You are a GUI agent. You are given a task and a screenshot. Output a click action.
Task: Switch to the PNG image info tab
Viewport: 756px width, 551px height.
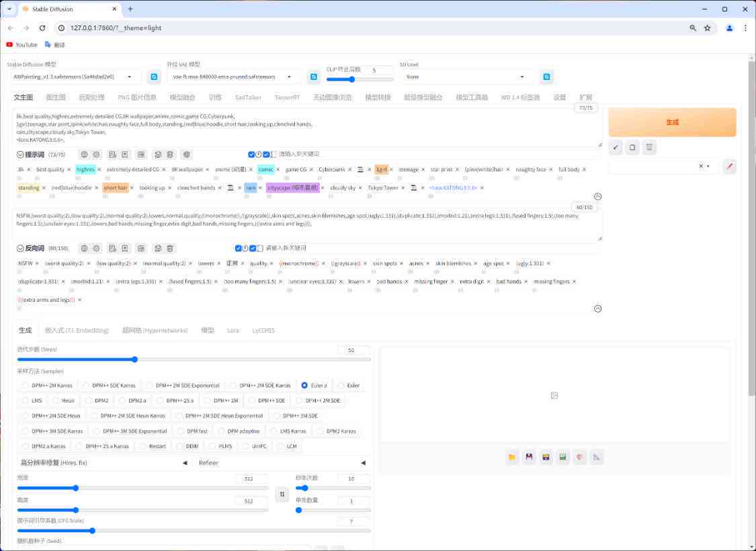pyautogui.click(x=137, y=97)
